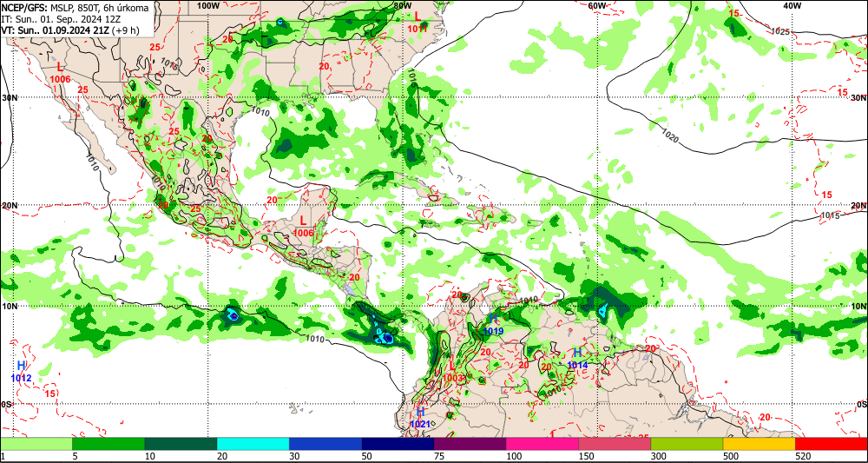
Task: Click the legend value "150"
Action: pos(586,456)
